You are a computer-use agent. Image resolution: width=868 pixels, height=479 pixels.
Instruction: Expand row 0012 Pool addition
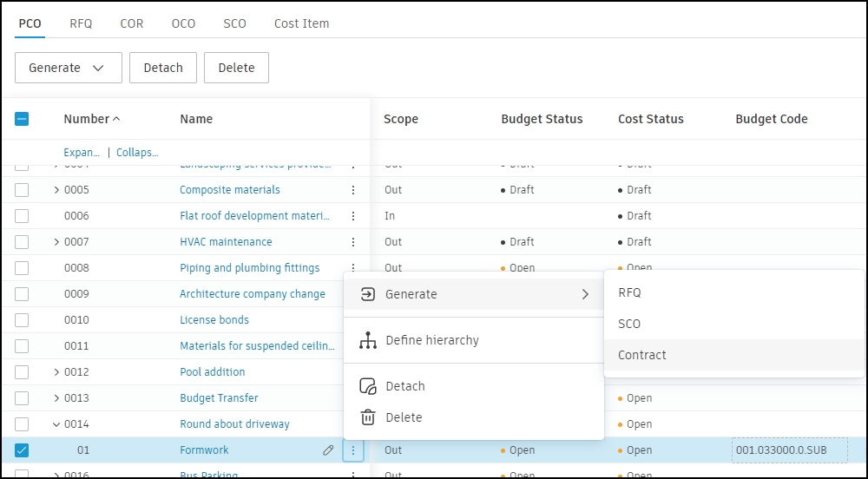click(56, 372)
